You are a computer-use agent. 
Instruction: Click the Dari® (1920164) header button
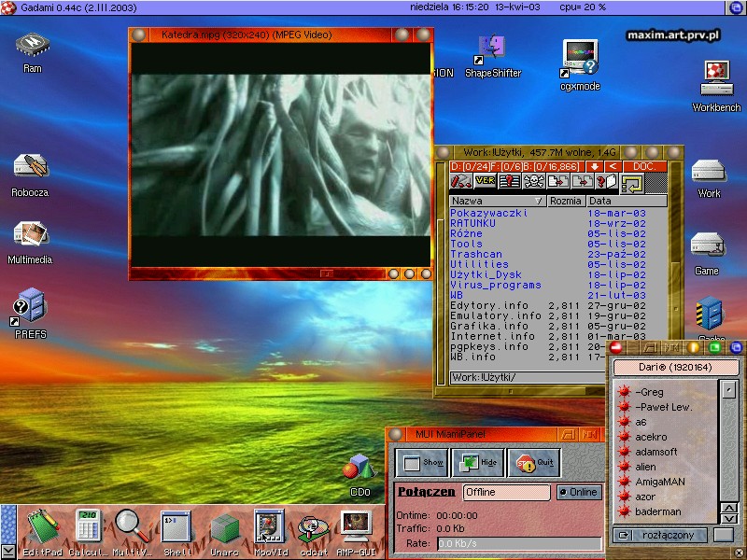click(675, 367)
